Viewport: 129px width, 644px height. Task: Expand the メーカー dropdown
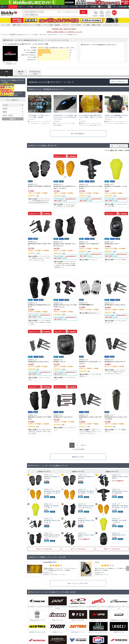[13, 105]
